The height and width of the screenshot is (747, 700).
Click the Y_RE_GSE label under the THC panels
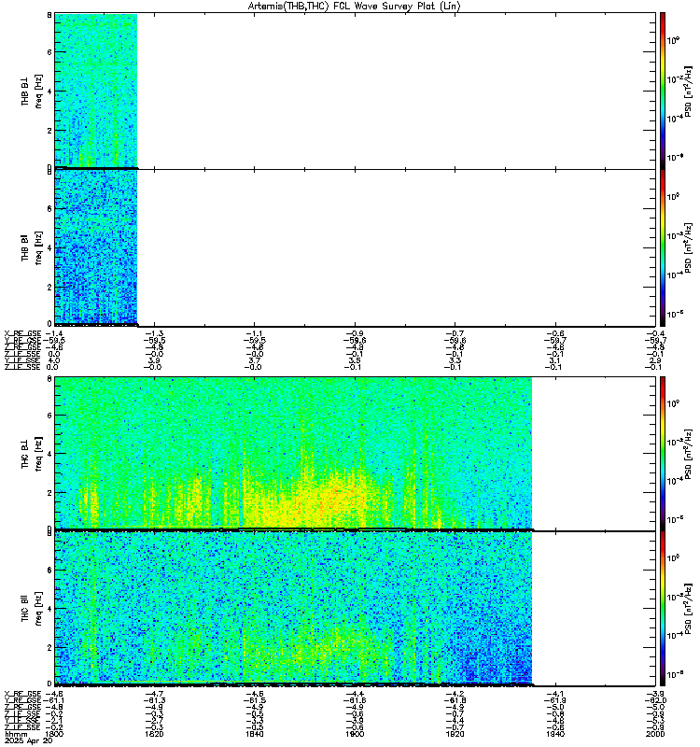pyautogui.click(x=22, y=700)
